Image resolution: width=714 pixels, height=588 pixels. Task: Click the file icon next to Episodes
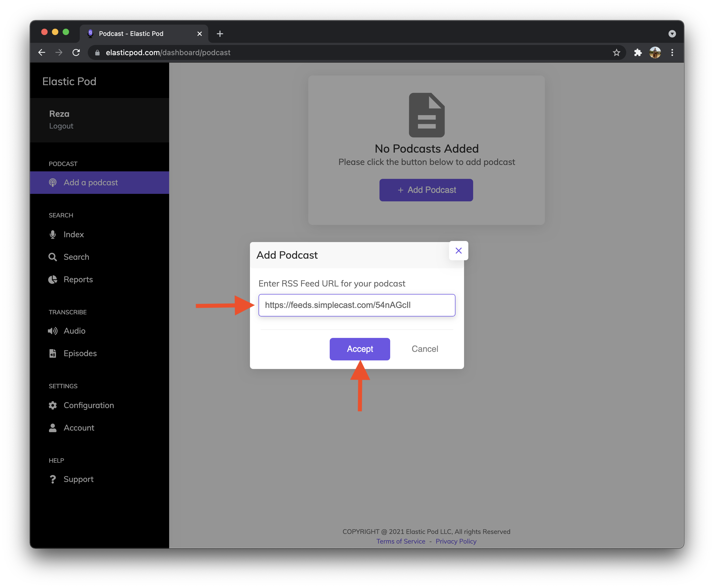tap(52, 353)
